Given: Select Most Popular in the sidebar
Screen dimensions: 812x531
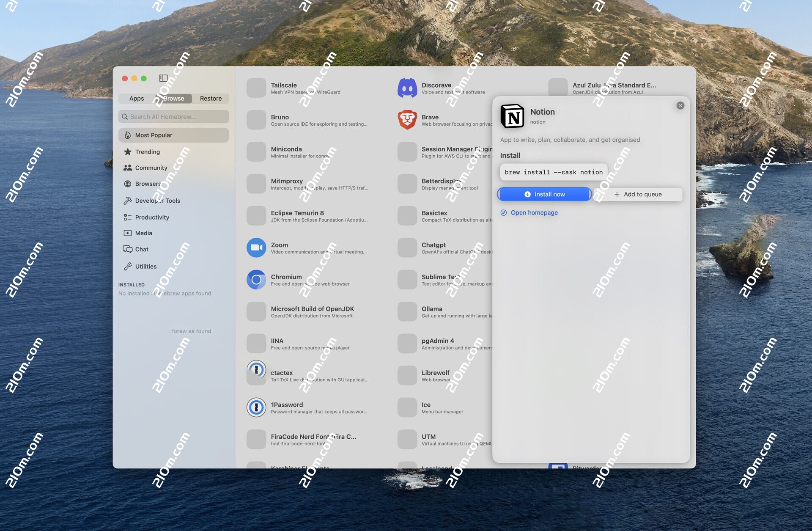Looking at the screenshot, I should [173, 135].
